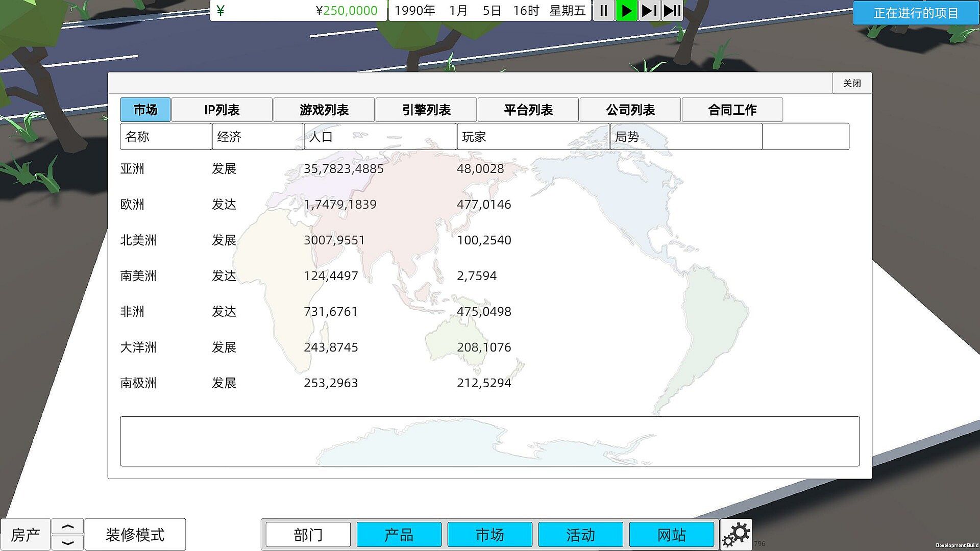
Task: Go to the 平台列表 tab
Action: 528,110
